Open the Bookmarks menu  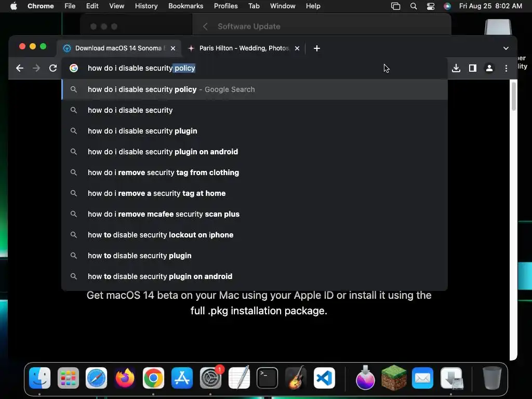tap(186, 6)
